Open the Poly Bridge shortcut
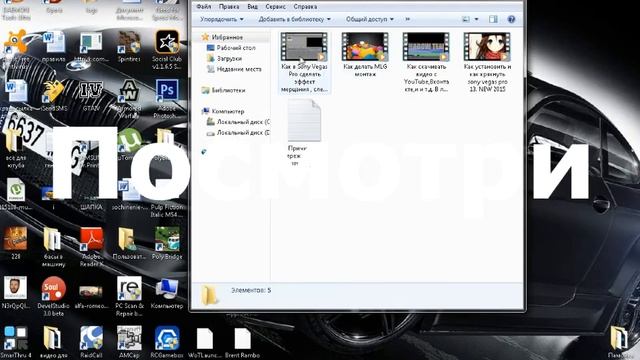This screenshot has height=360, width=640. click(x=167, y=243)
